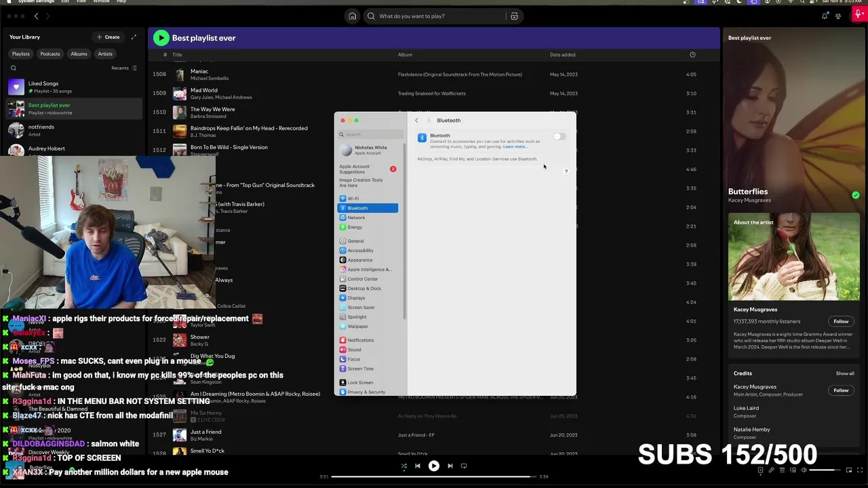Image resolution: width=868 pixels, height=488 pixels.
Task: Seek on the song progress bar
Action: click(x=433, y=476)
